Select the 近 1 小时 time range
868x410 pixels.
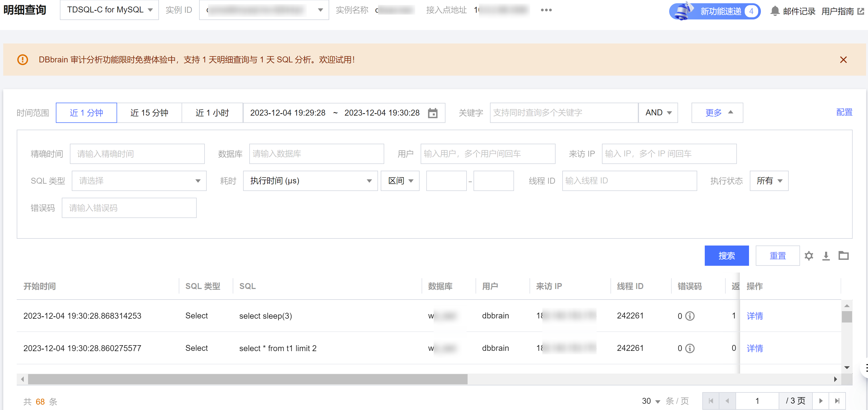click(x=212, y=113)
